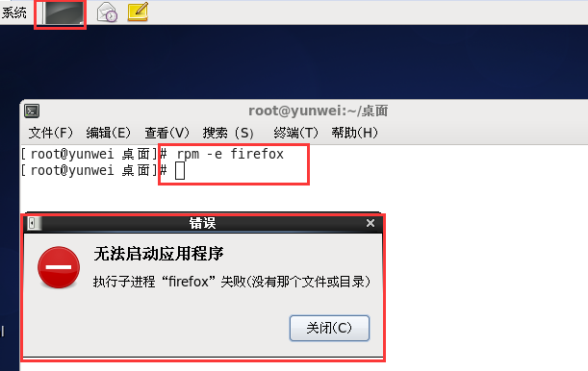Image resolution: width=588 pixels, height=371 pixels.
Task: Click the 无法启动应用程序 heading text
Action: 159,254
